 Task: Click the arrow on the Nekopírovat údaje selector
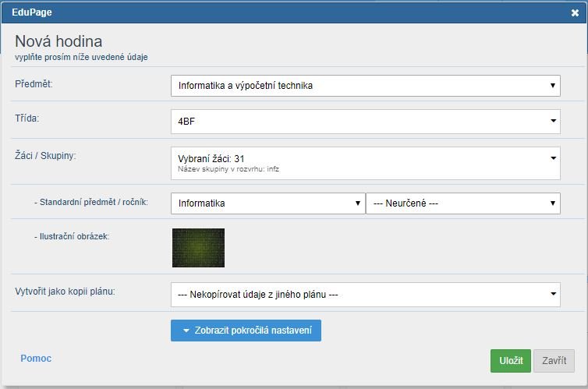552,295
